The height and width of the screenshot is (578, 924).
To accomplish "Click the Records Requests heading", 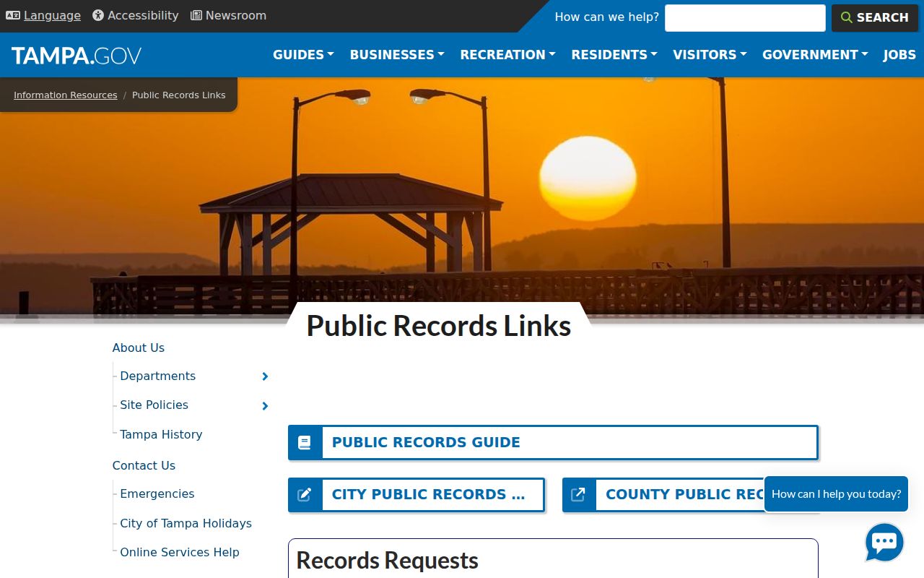I will pos(387,561).
